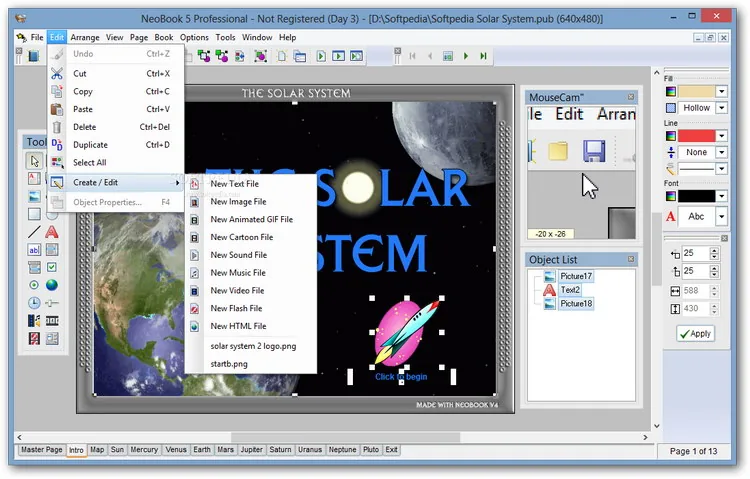
Task: Switch to the Master Page tab
Action: click(x=42, y=450)
